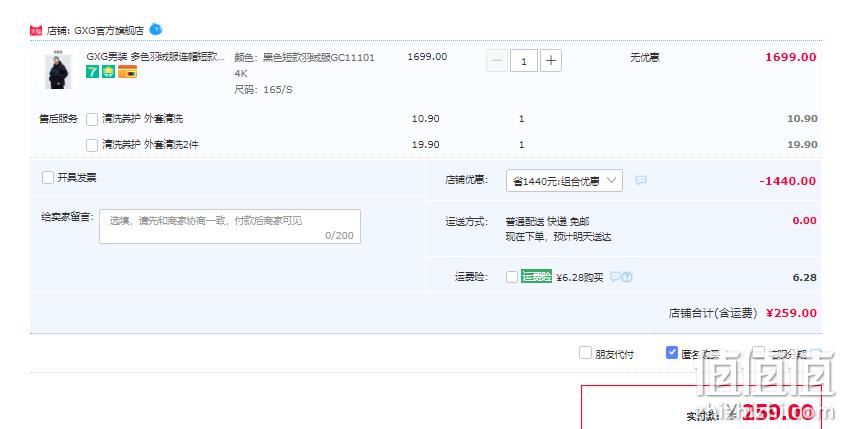
Task: Check the 运费险 shipping insurance checkbox
Action: pos(512,277)
